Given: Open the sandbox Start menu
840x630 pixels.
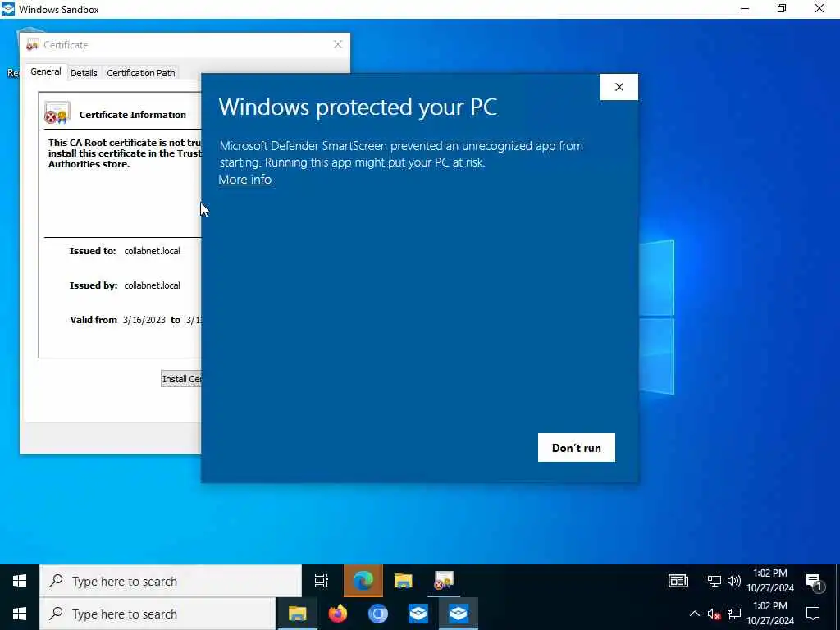Looking at the screenshot, I should click(x=20, y=581).
